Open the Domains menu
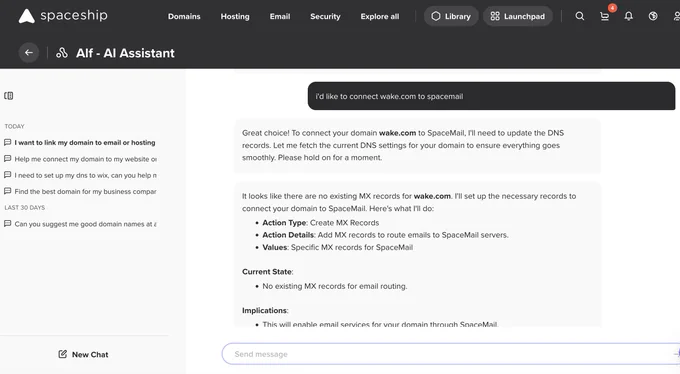Screen dimensions: 680x374 click(184, 16)
